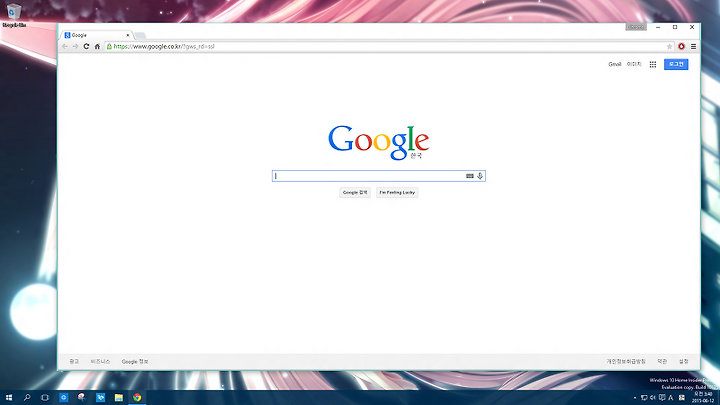Open the Gmail link

point(615,64)
